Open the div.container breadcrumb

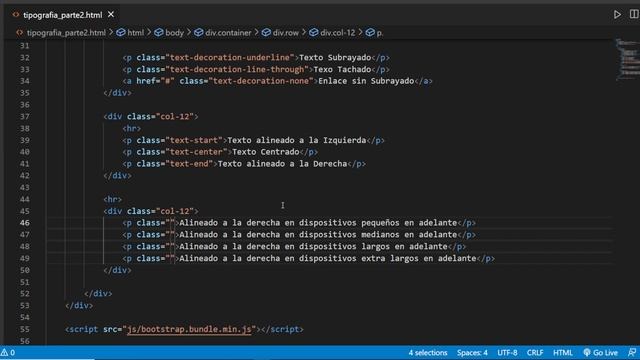tap(228, 33)
